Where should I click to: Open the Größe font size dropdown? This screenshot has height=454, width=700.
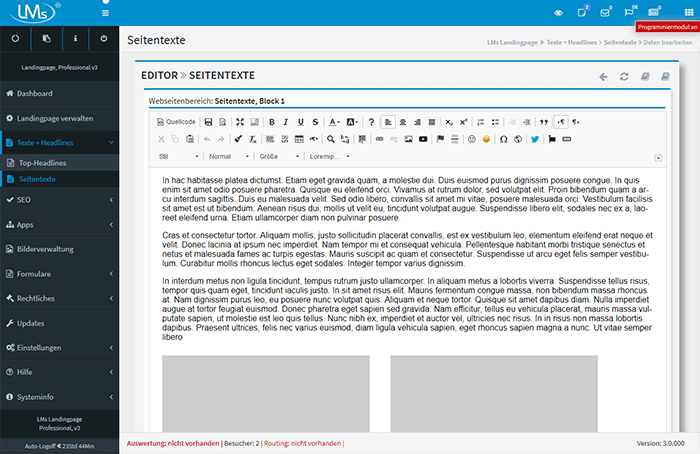click(x=279, y=156)
